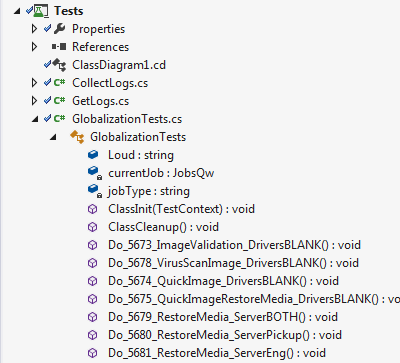Expand the Properties folder
This screenshot has width=400, height=363.
[34, 29]
